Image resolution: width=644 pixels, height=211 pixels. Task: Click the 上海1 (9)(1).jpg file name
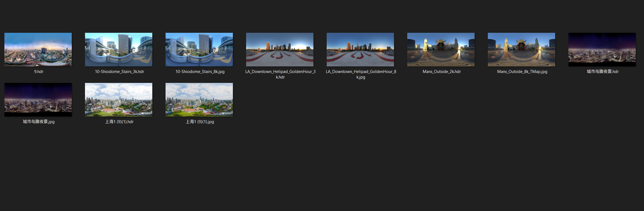[200, 122]
